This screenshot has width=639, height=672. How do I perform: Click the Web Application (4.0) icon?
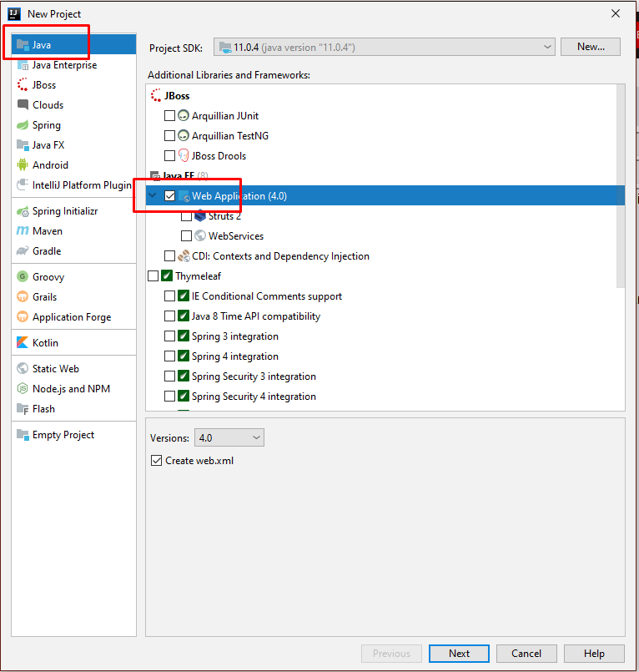tap(184, 196)
